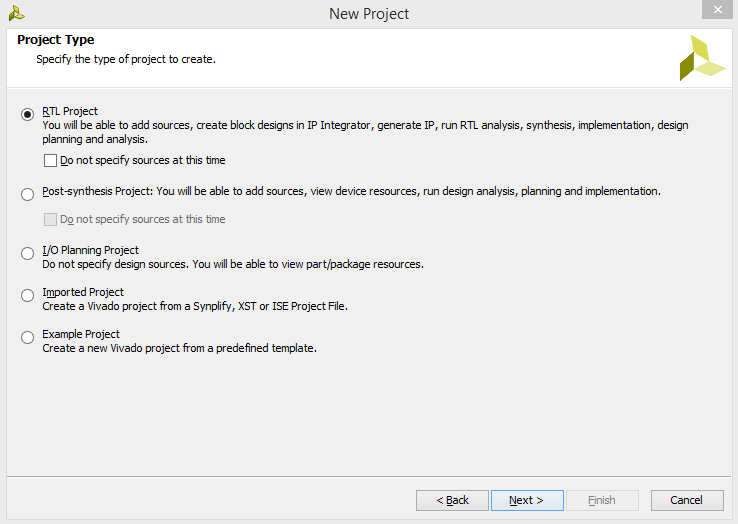Click the Example Project label text
This screenshot has width=738, height=524.
pos(81,334)
